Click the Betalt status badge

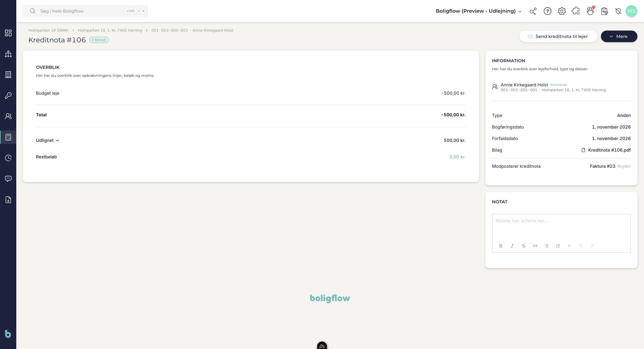click(x=99, y=40)
